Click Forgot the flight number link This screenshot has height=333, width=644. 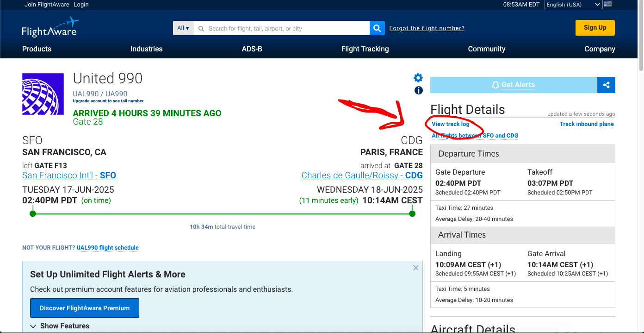point(427,28)
